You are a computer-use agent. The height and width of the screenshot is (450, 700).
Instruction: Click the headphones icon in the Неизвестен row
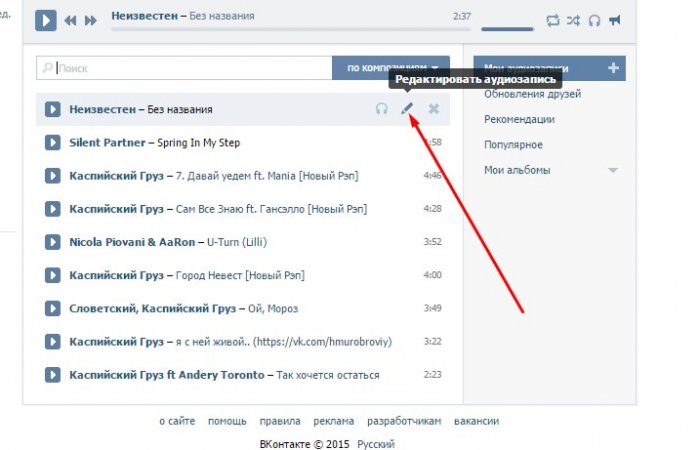click(381, 109)
